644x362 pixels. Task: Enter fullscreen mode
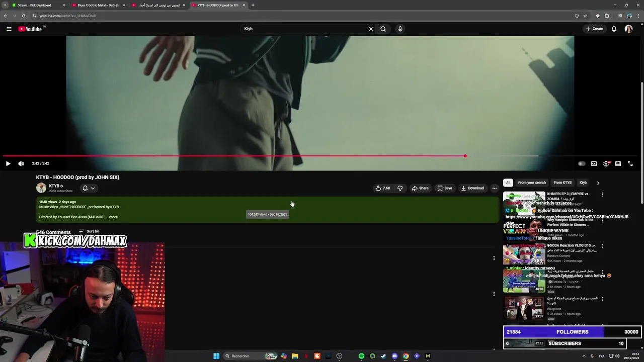coord(630,163)
